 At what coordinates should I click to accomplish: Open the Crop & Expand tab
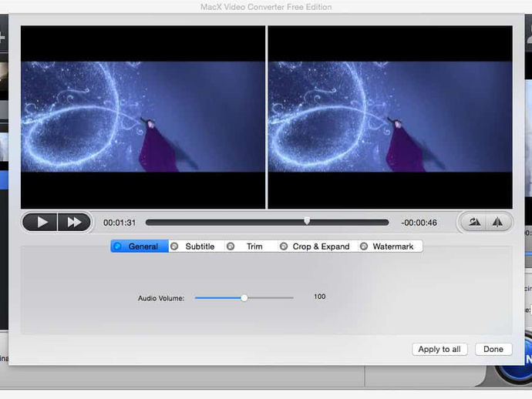tap(318, 246)
